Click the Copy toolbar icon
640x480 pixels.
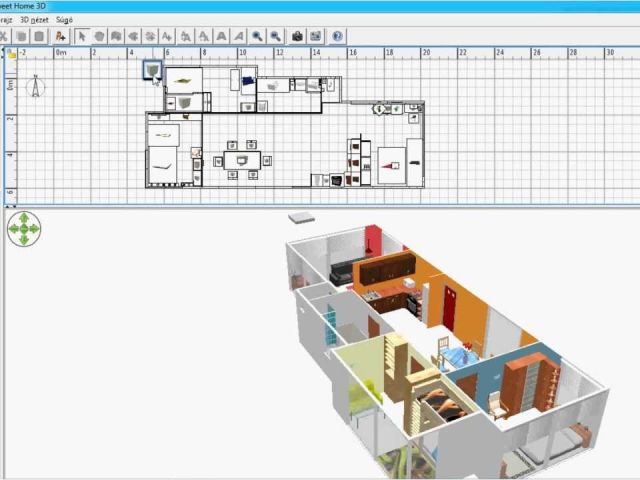coord(21,36)
